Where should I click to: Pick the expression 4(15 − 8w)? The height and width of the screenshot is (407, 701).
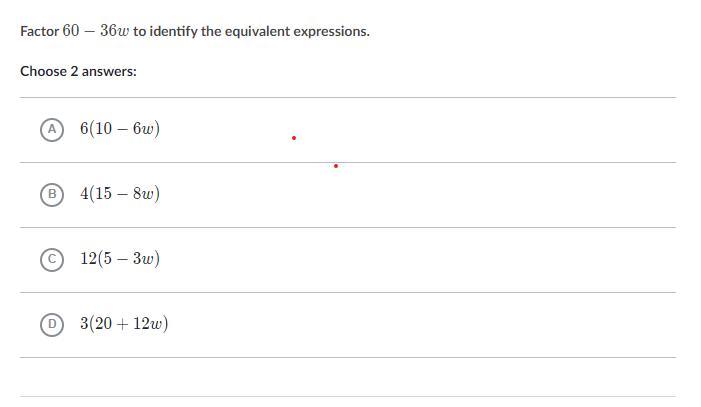[120, 194]
